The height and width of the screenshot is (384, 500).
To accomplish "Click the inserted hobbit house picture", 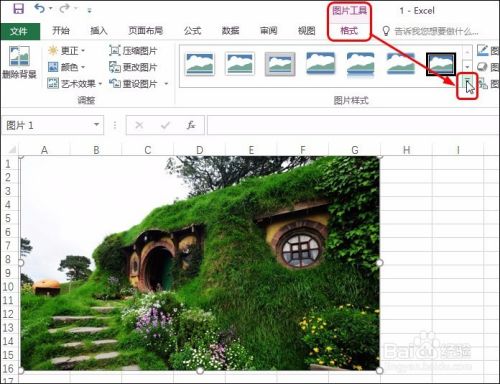I will tap(200, 263).
